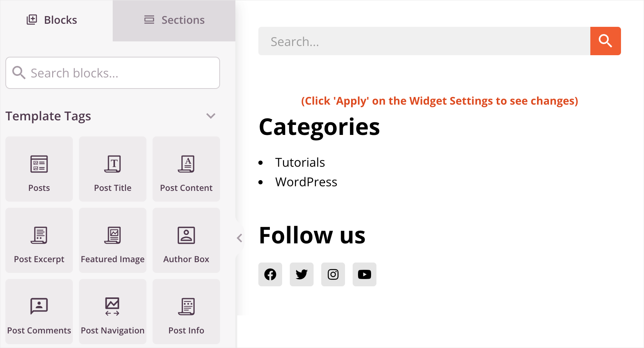Add the Author Box block
This screenshot has width=644, height=348.
tap(186, 240)
